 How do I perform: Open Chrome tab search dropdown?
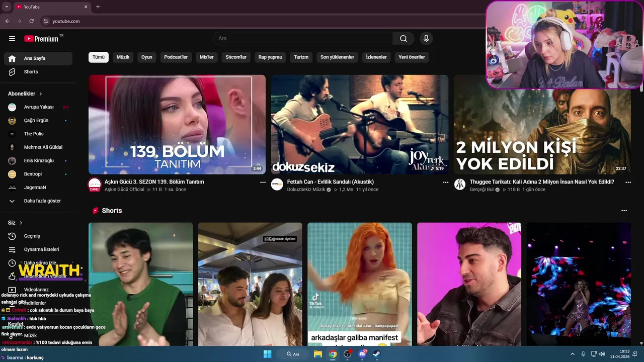tap(7, 7)
